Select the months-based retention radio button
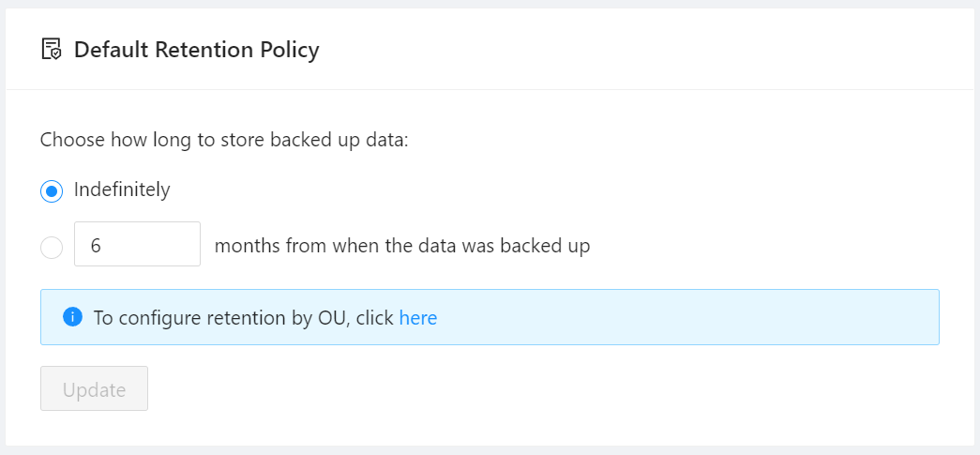Screen dimensions: 980x455 (52, 247)
